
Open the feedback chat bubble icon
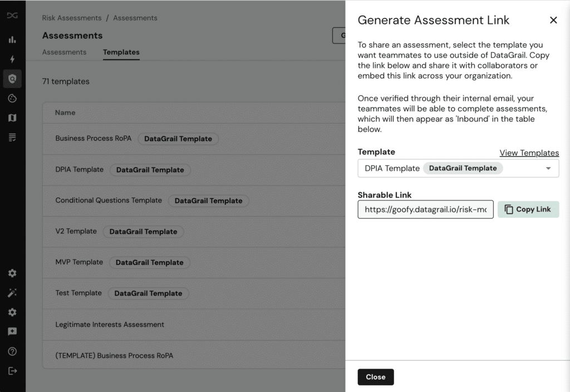[x=12, y=332]
